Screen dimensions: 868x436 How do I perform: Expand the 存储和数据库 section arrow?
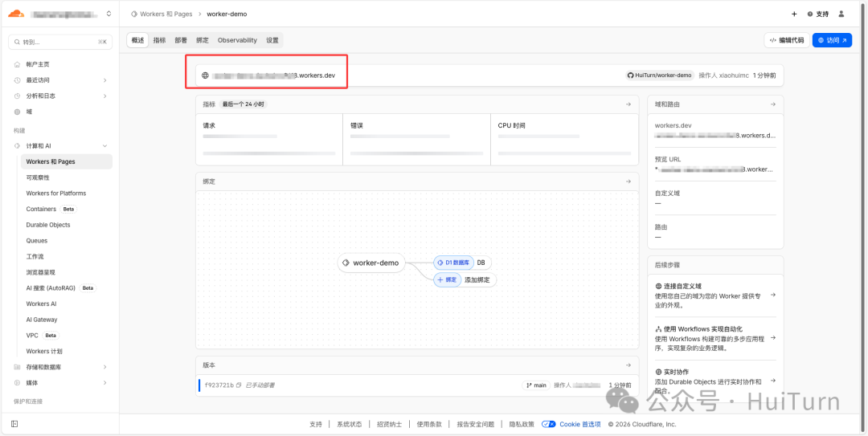coord(104,367)
